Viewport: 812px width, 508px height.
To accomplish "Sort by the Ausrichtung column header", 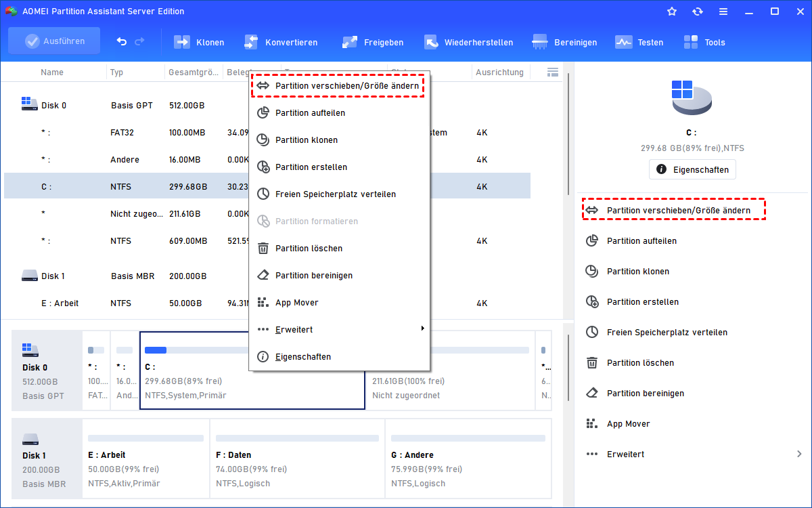I will pos(499,72).
